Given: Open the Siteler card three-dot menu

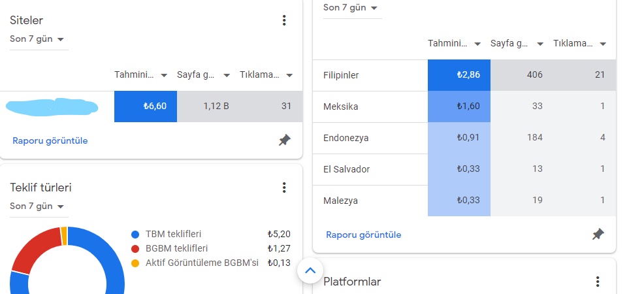Looking at the screenshot, I should (284, 21).
